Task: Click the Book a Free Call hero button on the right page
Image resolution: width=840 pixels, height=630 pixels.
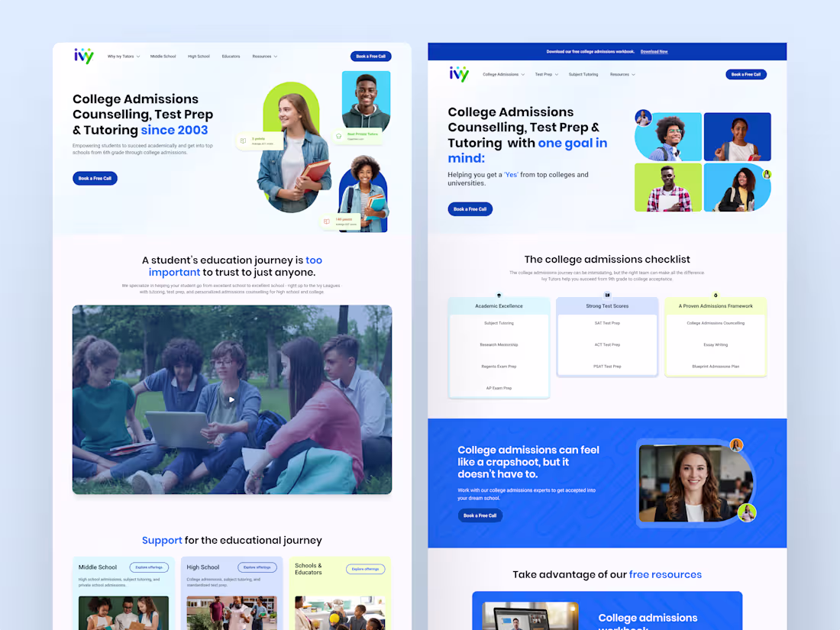Action: coord(470,209)
